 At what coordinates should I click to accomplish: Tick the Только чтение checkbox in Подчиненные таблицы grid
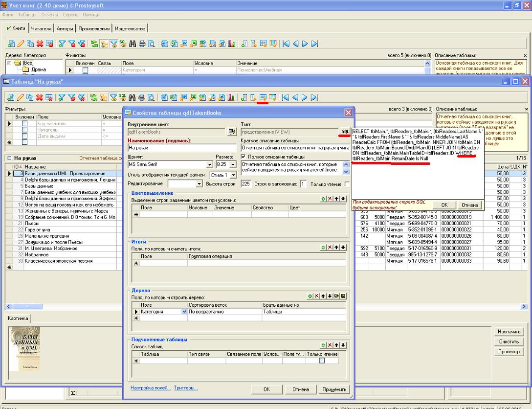coord(322,361)
